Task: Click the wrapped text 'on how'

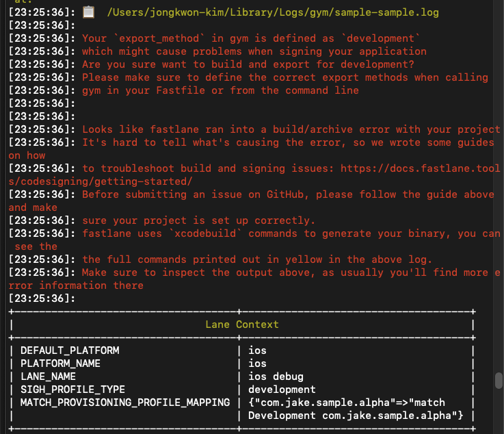Action: pos(27,155)
